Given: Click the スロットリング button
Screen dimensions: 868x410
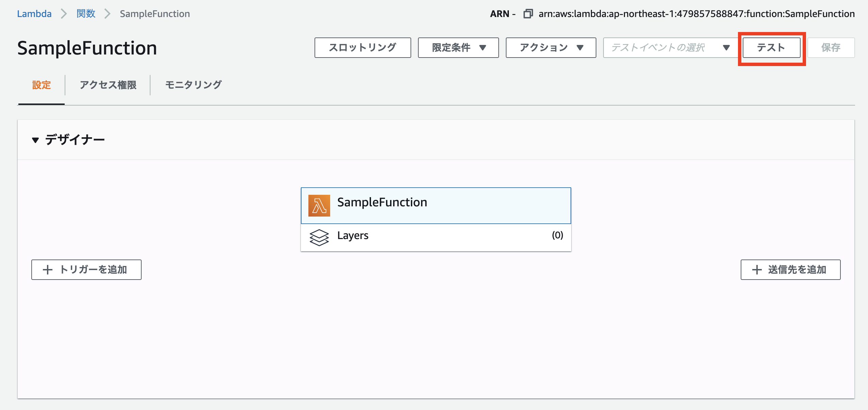Looking at the screenshot, I should (362, 48).
